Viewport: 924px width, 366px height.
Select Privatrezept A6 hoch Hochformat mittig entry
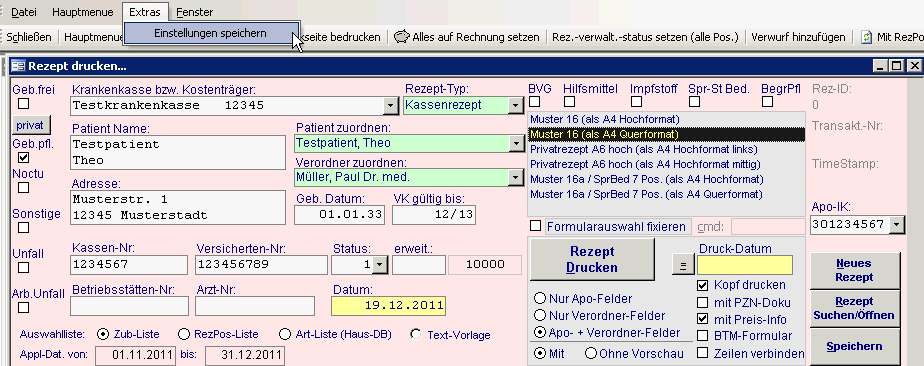click(666, 164)
